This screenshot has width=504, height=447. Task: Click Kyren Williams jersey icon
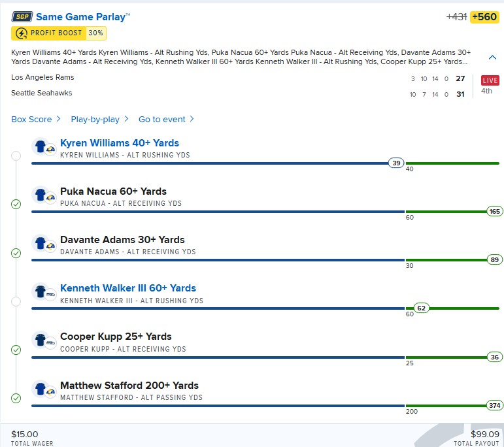42,147
